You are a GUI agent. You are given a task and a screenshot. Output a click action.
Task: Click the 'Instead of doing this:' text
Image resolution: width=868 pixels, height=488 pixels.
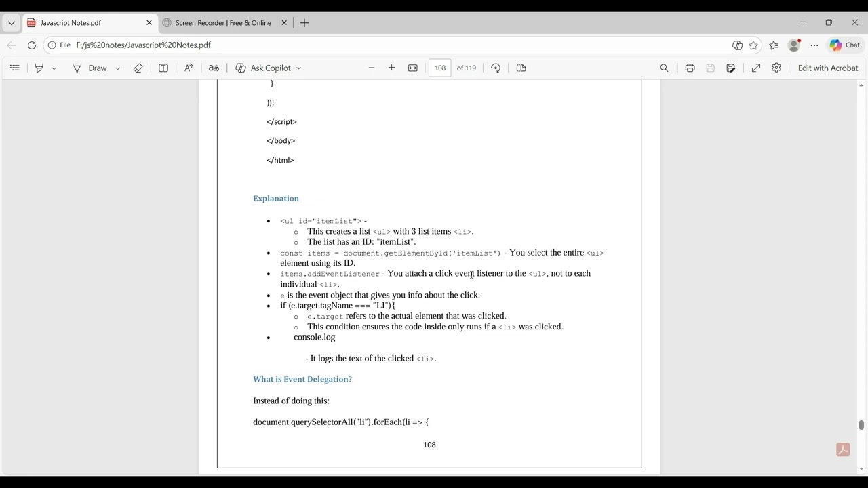(292, 401)
